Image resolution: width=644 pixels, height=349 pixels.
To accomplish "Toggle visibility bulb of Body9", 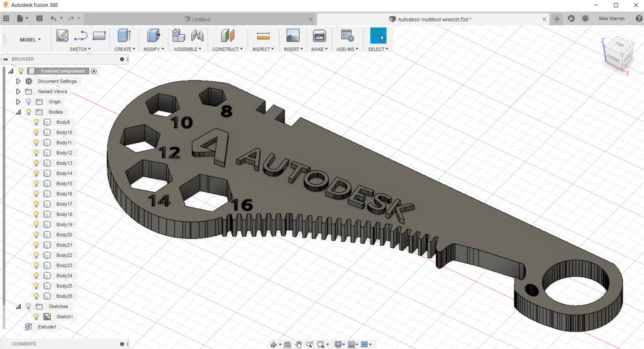I will click(36, 122).
